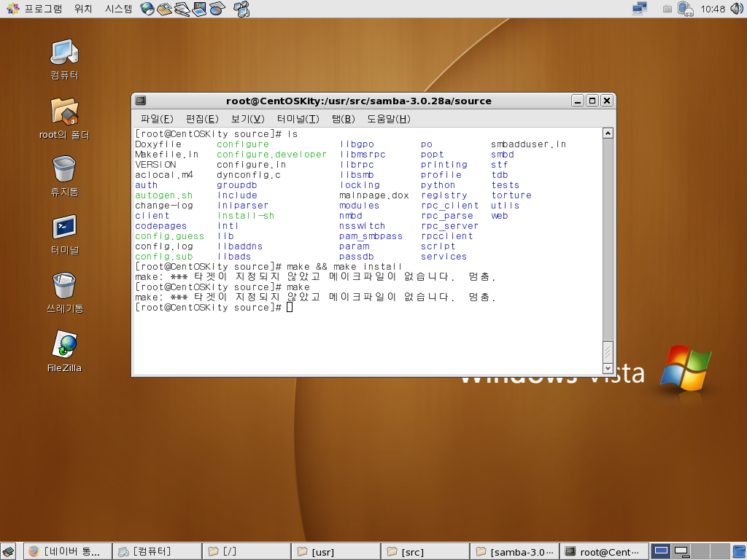Launch FileZilla from the desktop
This screenshot has height=560, width=747.
coord(64,351)
